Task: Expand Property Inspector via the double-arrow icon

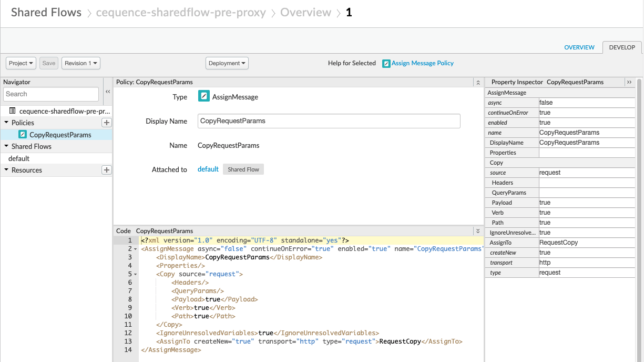Action: [x=629, y=82]
